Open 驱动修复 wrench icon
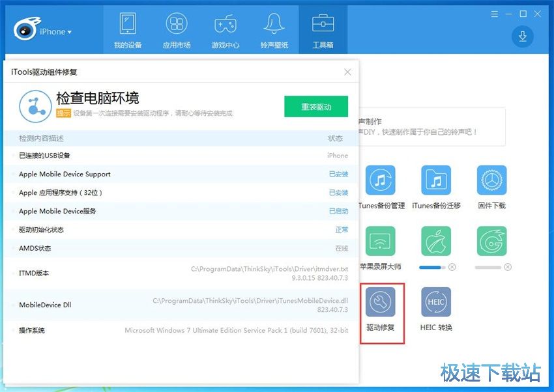The height and width of the screenshot is (392, 554). (380, 302)
